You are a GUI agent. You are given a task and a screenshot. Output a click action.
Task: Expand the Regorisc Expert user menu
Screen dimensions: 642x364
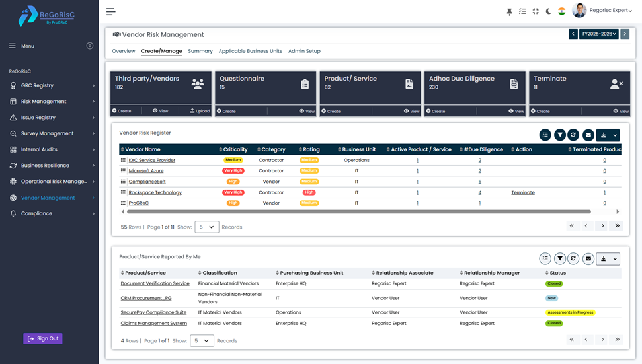(610, 11)
